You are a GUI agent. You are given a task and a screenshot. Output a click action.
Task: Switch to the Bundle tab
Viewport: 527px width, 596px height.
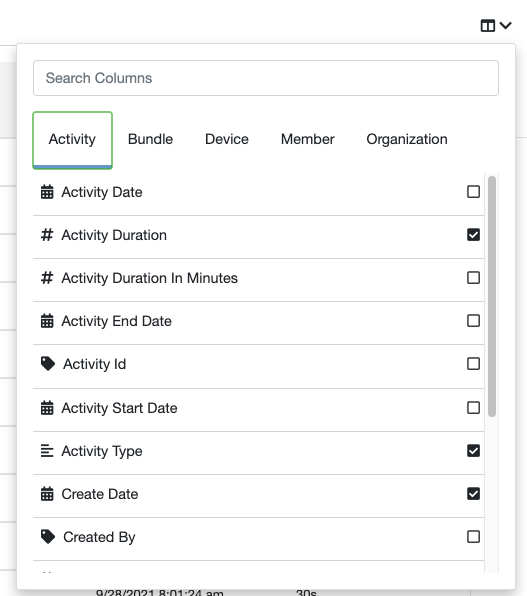pyautogui.click(x=150, y=139)
